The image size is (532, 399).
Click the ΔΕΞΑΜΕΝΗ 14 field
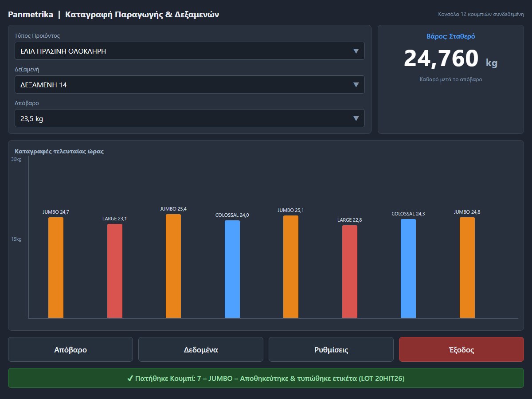[190, 85]
